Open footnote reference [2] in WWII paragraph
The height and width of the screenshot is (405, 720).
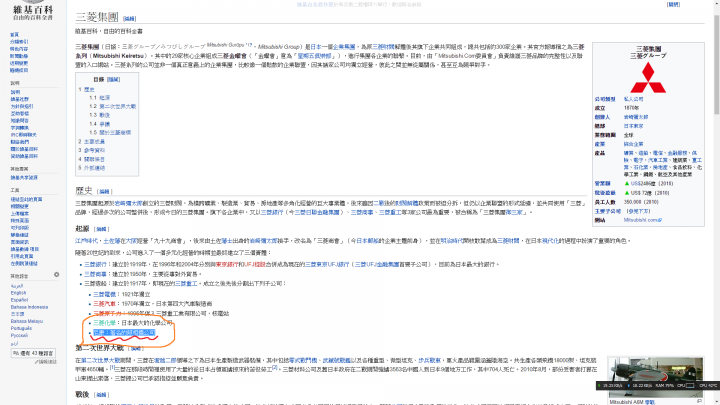[274, 367]
